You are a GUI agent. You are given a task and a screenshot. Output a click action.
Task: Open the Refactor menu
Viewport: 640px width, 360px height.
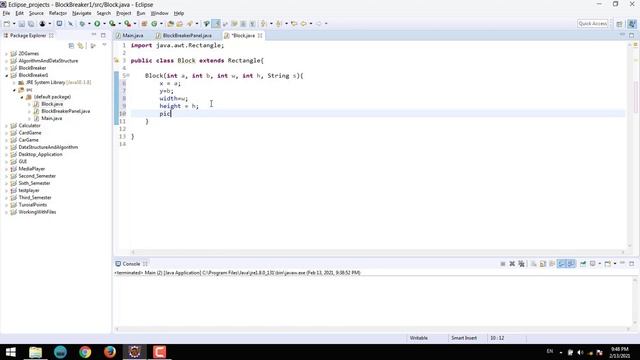tap(58, 13)
